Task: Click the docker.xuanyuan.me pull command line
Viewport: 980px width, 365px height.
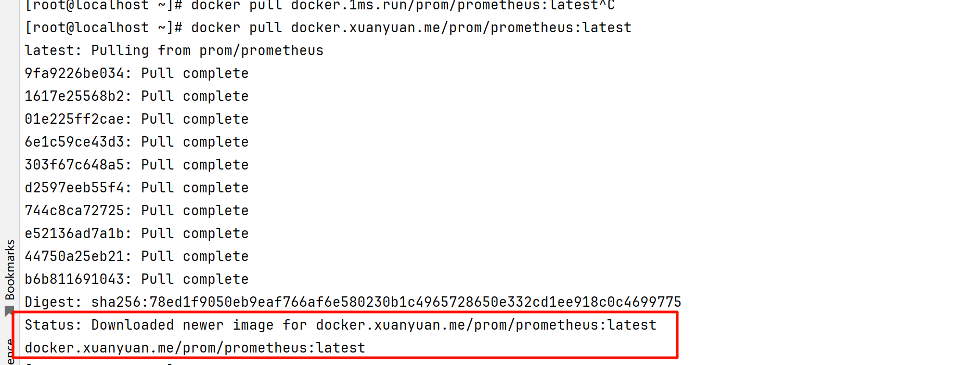Action: (328, 28)
